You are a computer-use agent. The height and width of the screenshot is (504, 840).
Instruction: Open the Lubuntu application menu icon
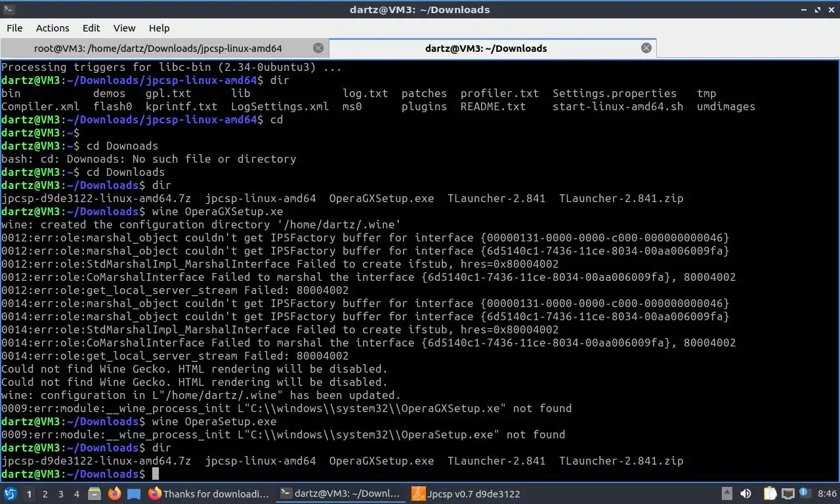[x=10, y=493]
